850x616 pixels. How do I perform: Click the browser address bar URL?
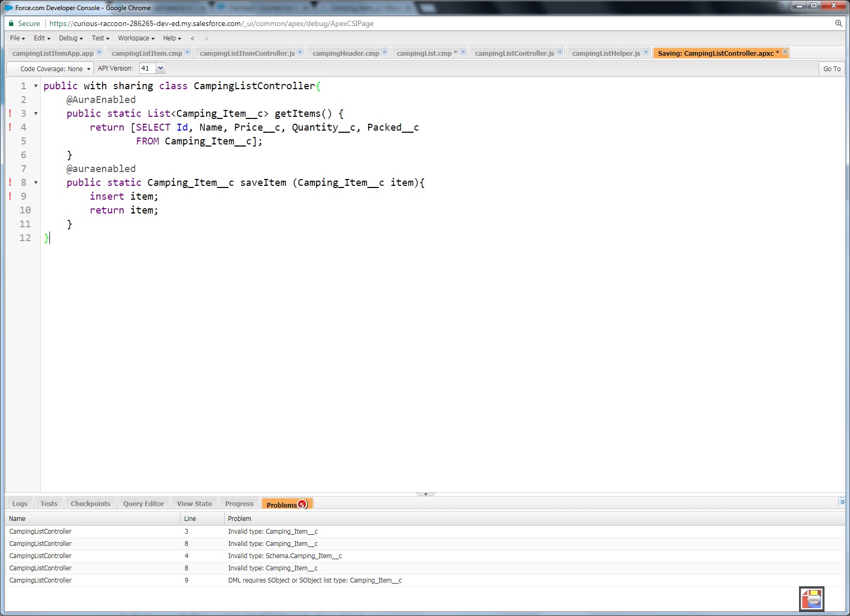(211, 23)
